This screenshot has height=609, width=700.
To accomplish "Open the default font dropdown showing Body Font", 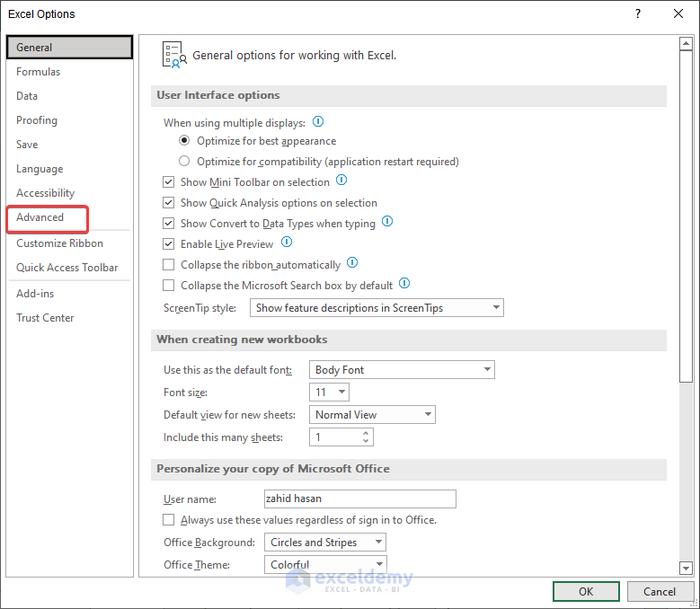I will coord(402,370).
